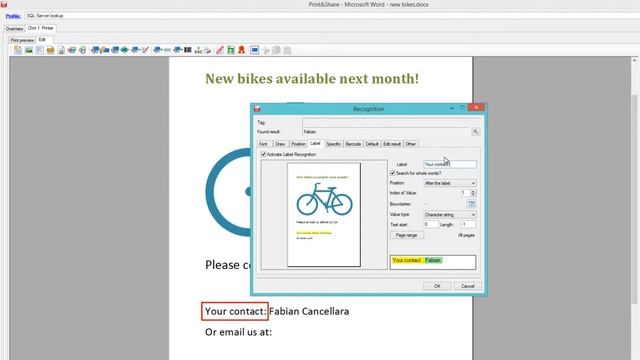Open the Boundaries editor icon
This screenshot has height=360, width=640.
[471, 204]
